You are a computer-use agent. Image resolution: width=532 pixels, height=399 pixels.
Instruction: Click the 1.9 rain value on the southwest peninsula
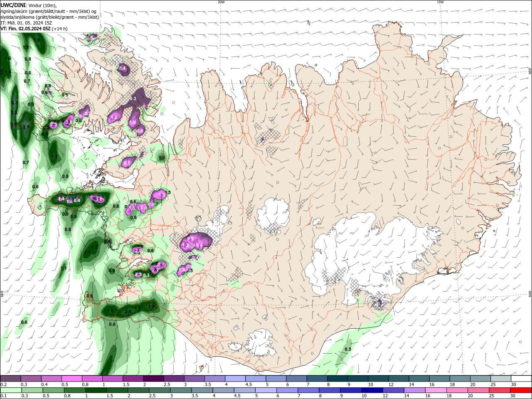[x=151, y=307]
